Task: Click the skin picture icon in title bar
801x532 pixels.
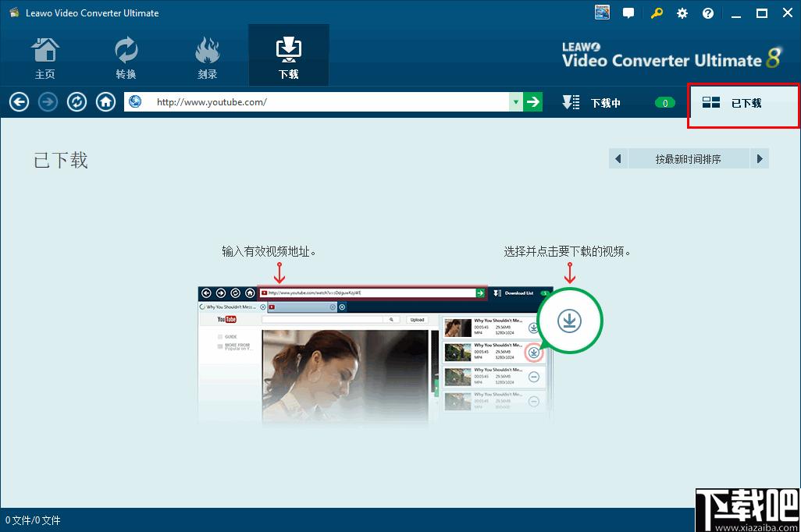Action: point(602,12)
